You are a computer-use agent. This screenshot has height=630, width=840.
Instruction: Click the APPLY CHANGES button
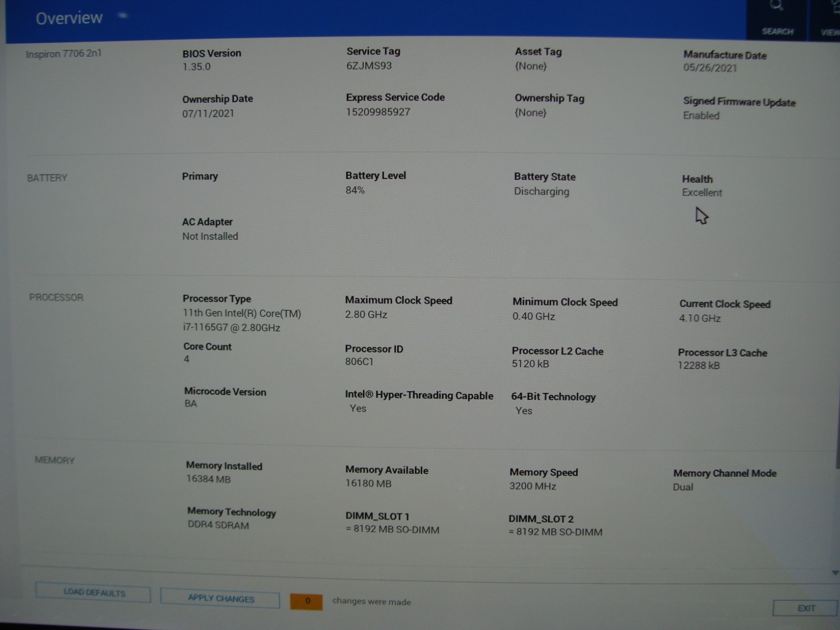point(220,598)
